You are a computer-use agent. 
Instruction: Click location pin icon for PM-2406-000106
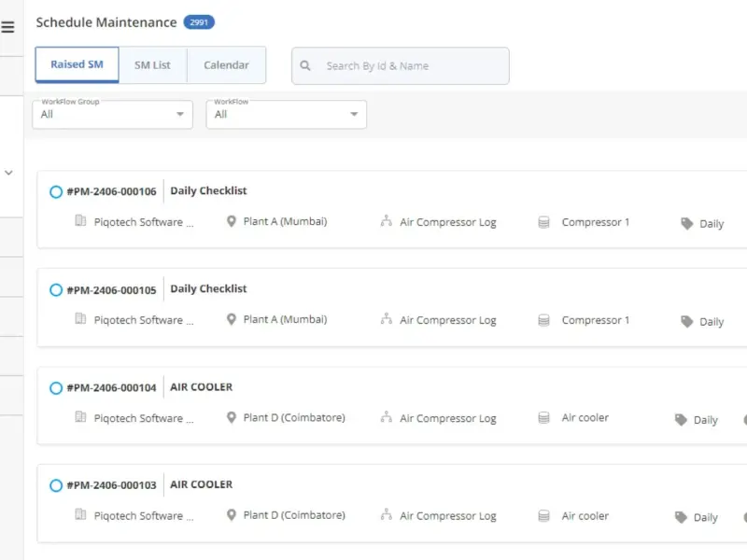(x=231, y=221)
